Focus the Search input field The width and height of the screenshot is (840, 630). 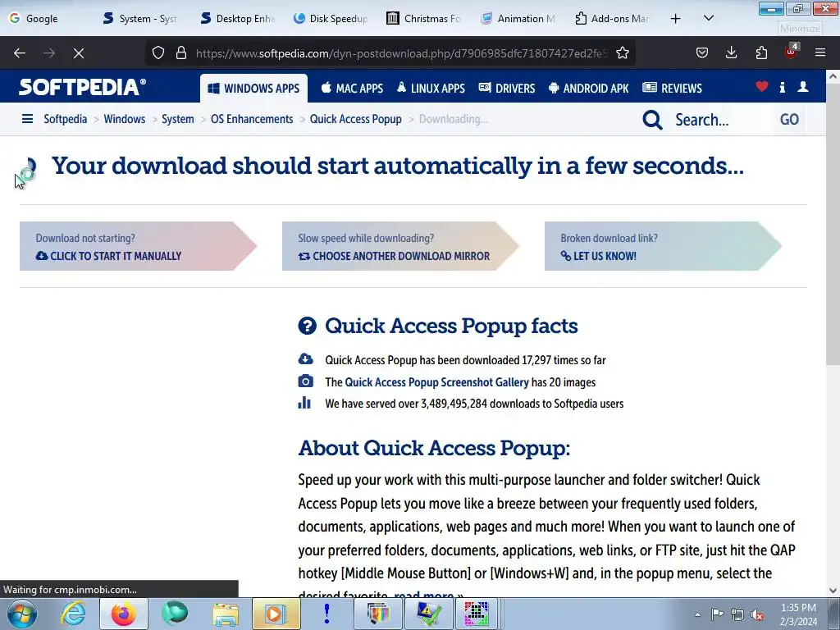coord(720,120)
